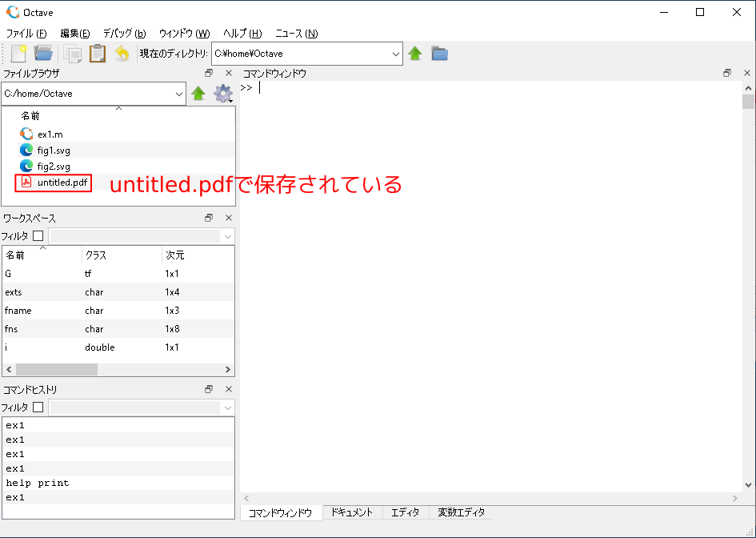Viewport: 756px width, 538px height.
Task: Expand the file browser path dropdown
Action: [x=178, y=94]
